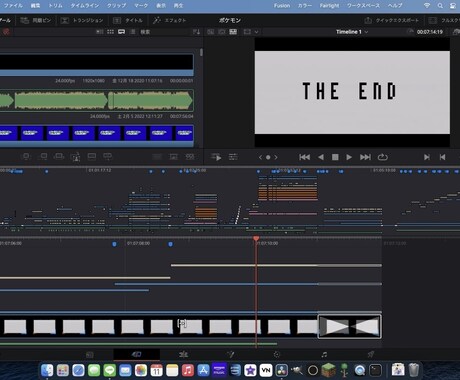Play the timeline in reverse
460x380 pixels.
pyautogui.click(x=321, y=157)
